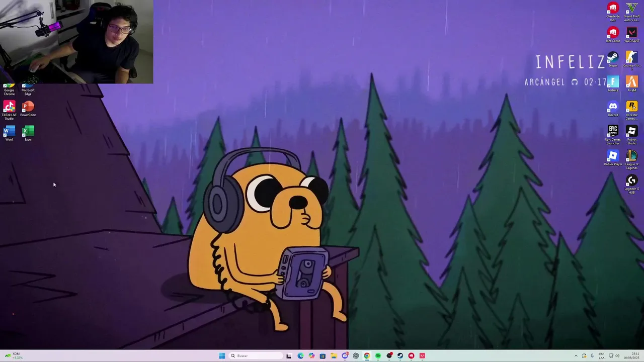Open File Explorer from the taskbar
The height and width of the screenshot is (362, 644).
tap(334, 355)
